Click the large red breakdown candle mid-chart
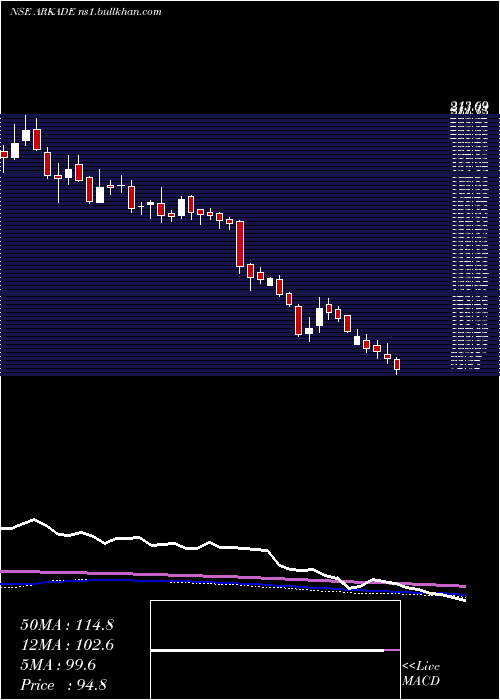The height and width of the screenshot is (700, 500). pos(240,245)
